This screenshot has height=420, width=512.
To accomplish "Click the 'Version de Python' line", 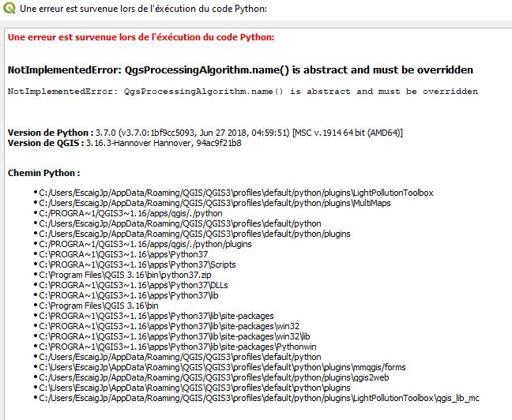I will [x=205, y=133].
